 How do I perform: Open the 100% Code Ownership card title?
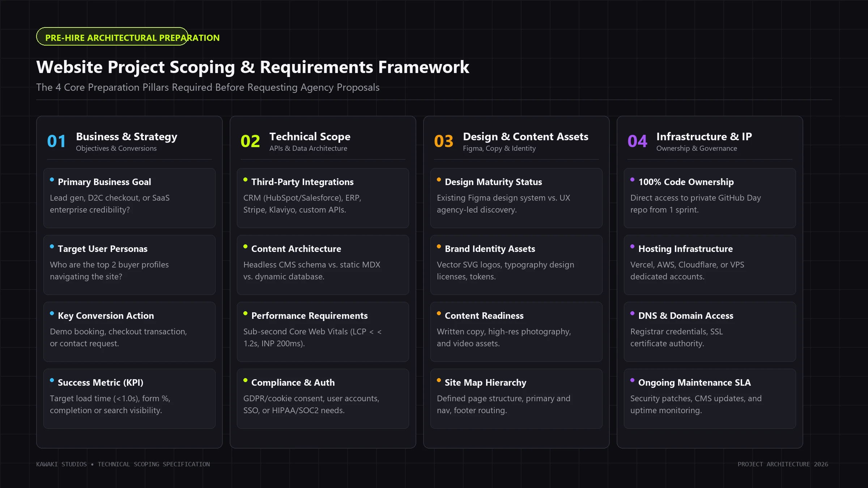686,182
